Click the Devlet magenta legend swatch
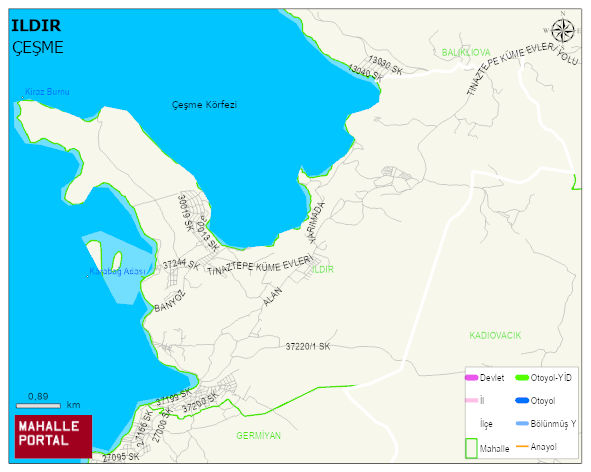This screenshot has width=591, height=472. pyautogui.click(x=471, y=378)
